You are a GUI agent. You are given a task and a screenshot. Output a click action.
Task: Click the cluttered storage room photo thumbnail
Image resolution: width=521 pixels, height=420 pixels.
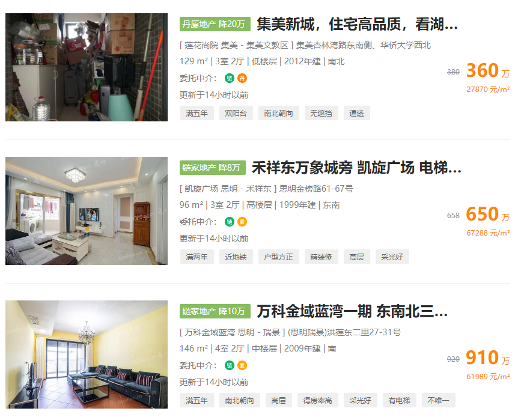(87, 67)
